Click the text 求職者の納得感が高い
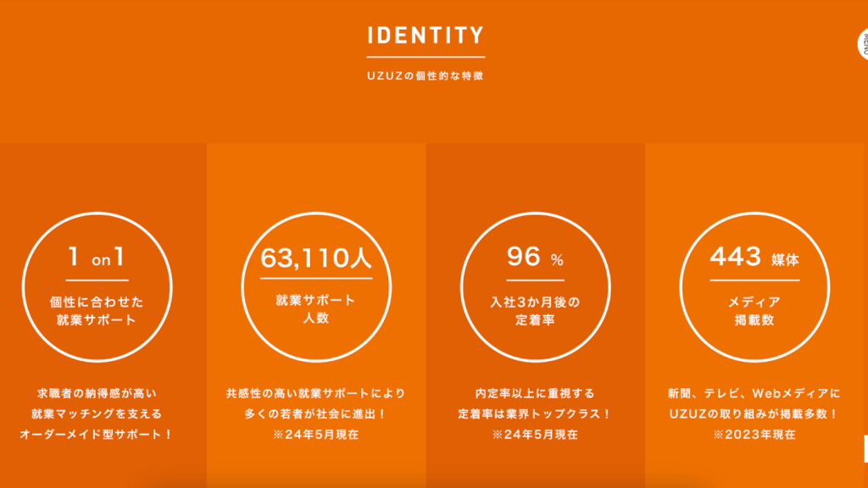The width and height of the screenshot is (868, 488). (x=97, y=393)
